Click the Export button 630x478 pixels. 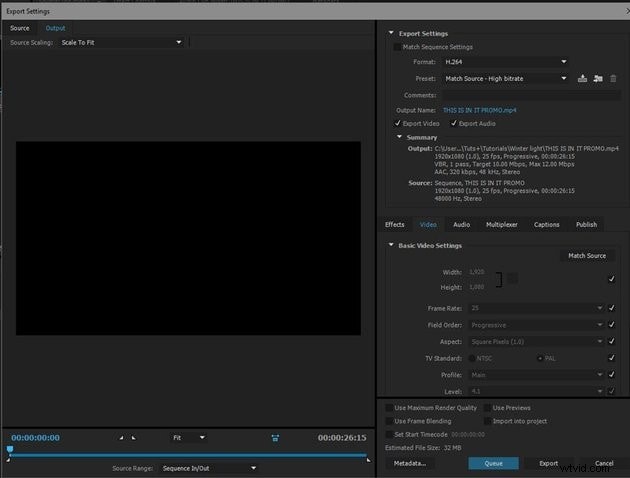(548, 464)
